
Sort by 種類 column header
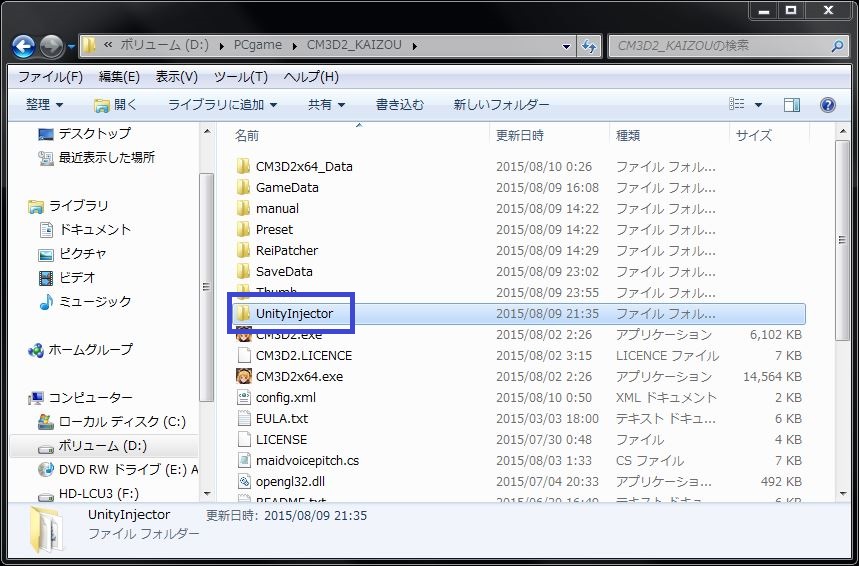pyautogui.click(x=628, y=135)
